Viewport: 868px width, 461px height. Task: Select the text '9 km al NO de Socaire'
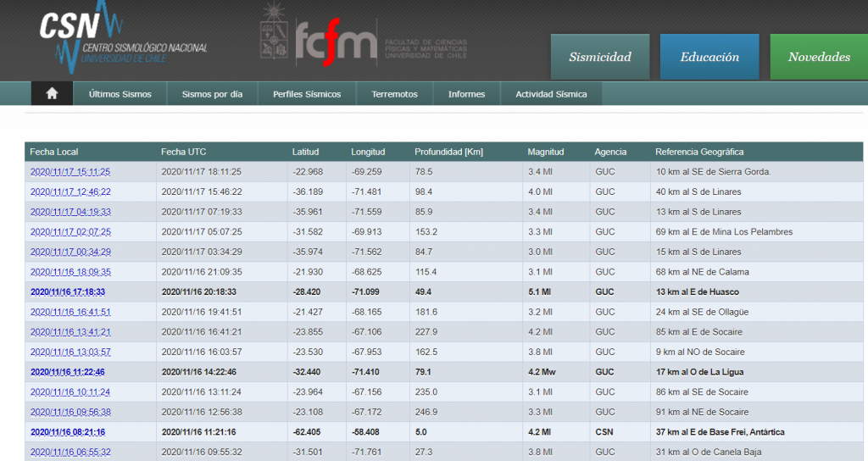pyautogui.click(x=700, y=352)
